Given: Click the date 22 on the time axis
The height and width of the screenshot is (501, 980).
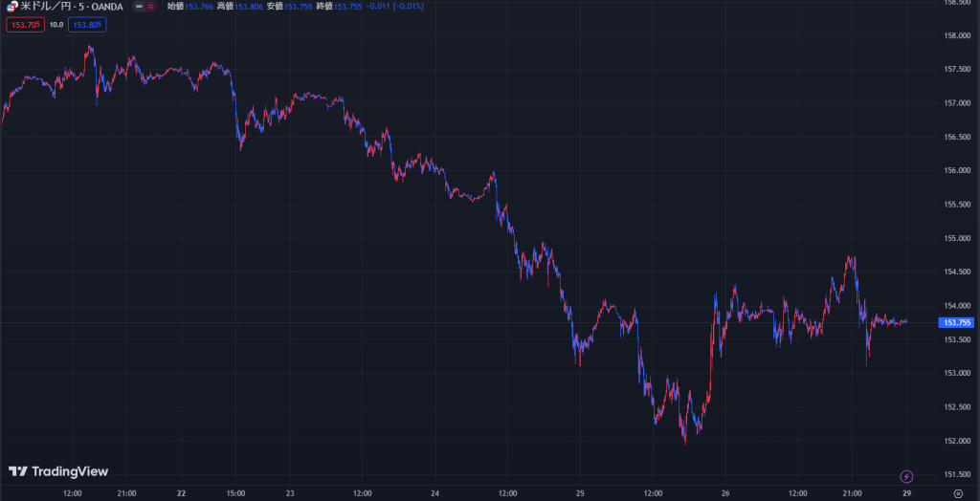Looking at the screenshot, I should [181, 493].
